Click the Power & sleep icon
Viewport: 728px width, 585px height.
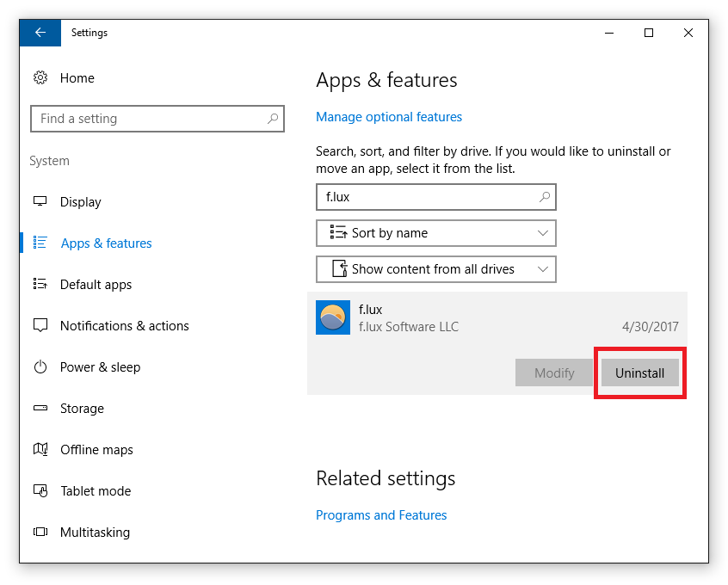(40, 366)
